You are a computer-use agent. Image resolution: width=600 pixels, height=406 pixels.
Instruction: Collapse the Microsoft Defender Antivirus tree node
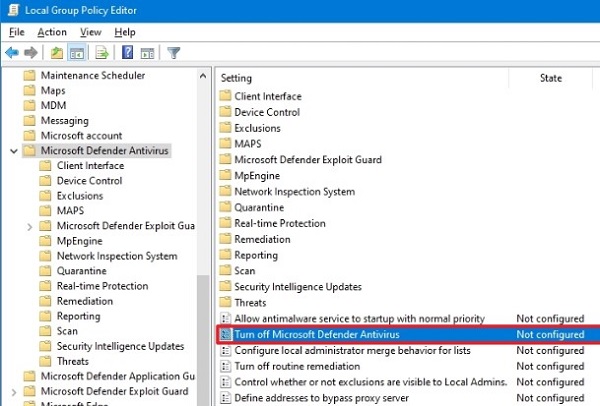[14, 151]
